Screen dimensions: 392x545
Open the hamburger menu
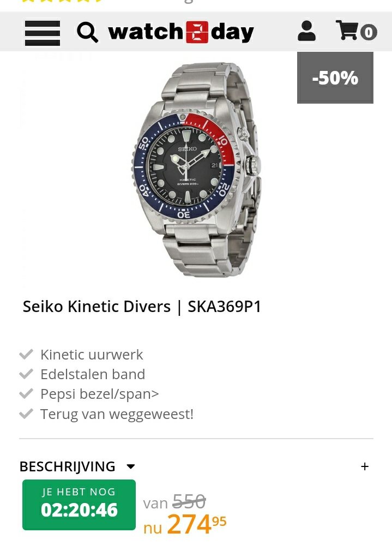[x=43, y=33]
